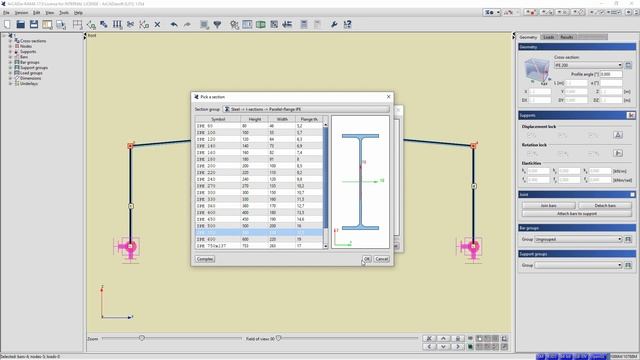Click the displacement lock support icon

[618, 135]
